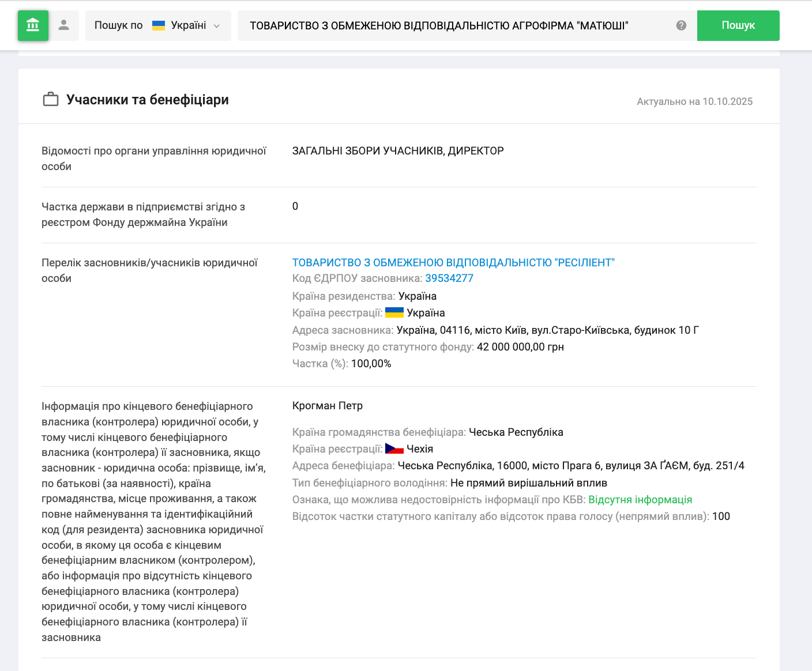Click the chevron arrow beside Україні
Screen dimensions: 812x671
(x=217, y=26)
